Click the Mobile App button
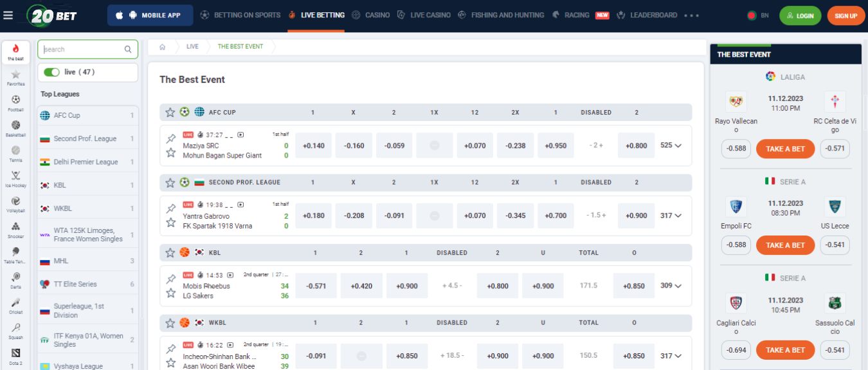868x370 pixels. pos(150,15)
